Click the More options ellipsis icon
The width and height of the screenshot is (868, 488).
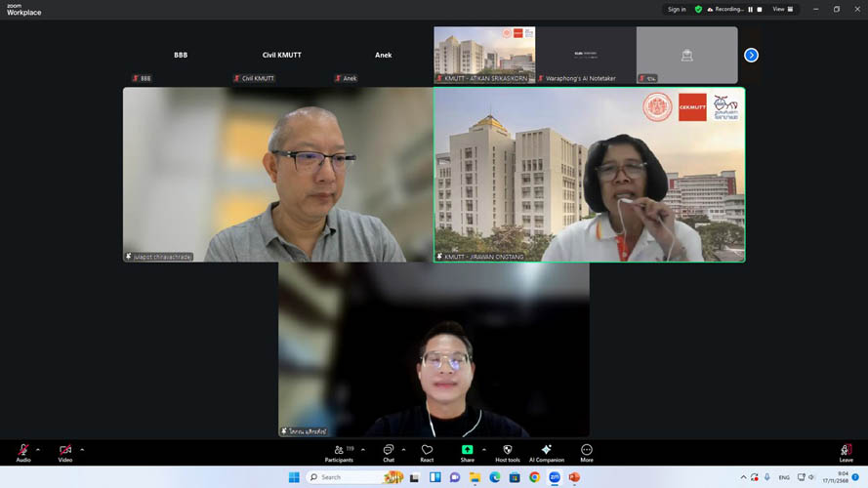586,452
